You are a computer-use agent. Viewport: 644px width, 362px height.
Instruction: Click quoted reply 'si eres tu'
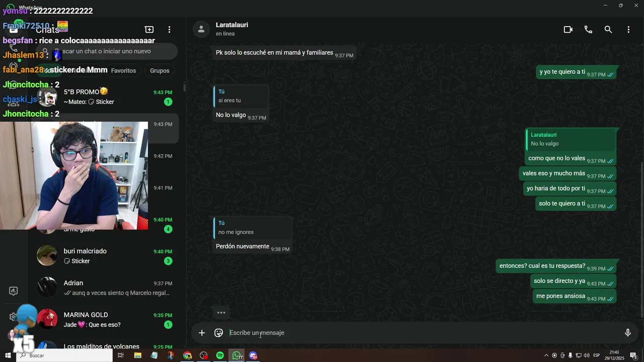click(241, 96)
